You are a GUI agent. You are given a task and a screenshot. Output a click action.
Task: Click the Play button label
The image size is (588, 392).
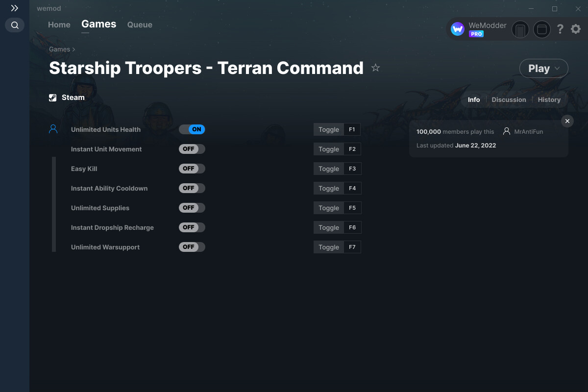click(x=539, y=69)
